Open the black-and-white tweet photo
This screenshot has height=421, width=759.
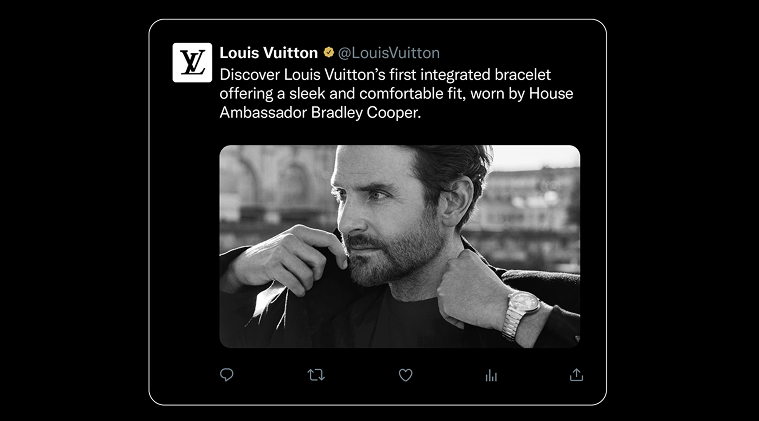coord(399,246)
